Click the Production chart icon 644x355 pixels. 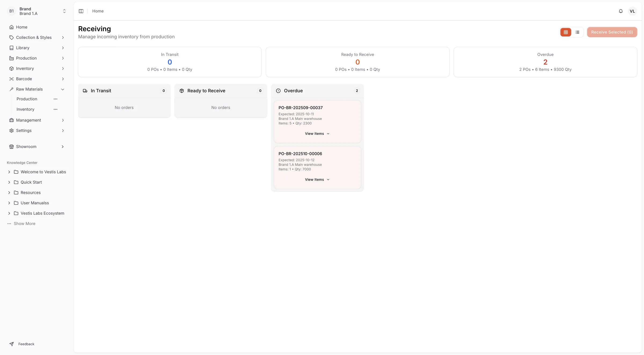click(x=12, y=58)
